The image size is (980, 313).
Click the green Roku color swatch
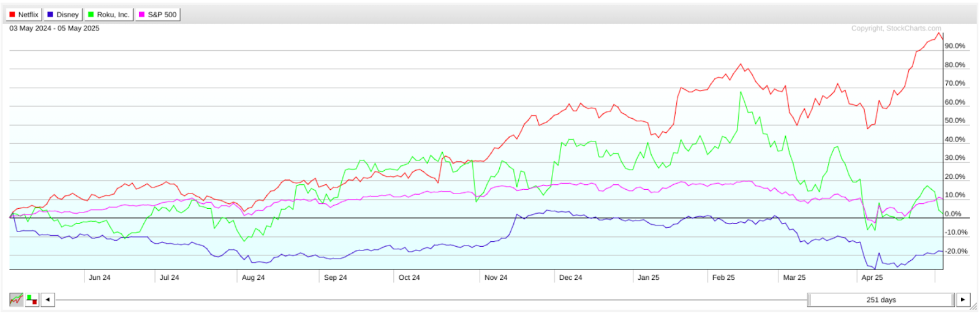[91, 14]
